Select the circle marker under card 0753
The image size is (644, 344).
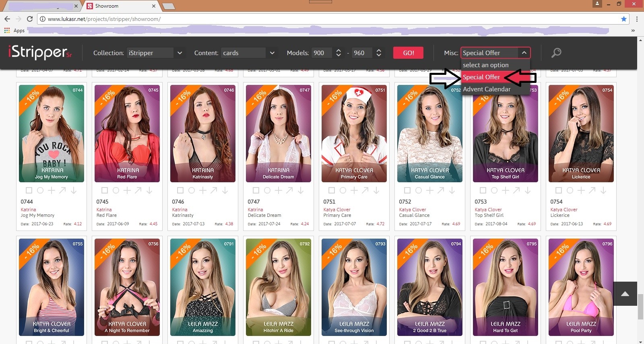coord(494,190)
